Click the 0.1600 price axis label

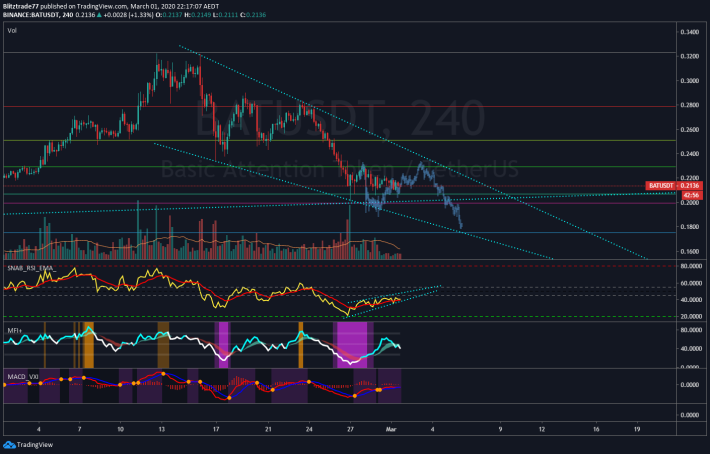pyautogui.click(x=688, y=252)
